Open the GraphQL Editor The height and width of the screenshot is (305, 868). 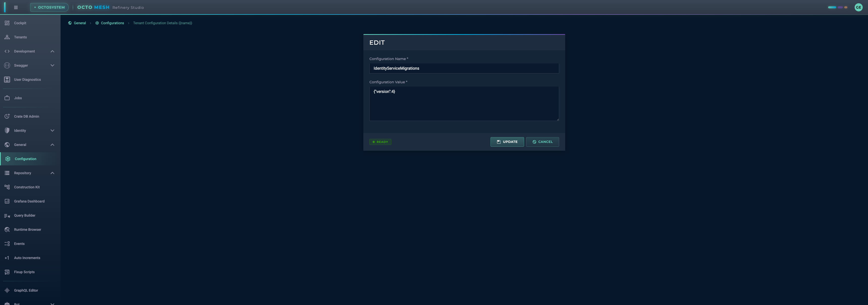click(x=25, y=290)
